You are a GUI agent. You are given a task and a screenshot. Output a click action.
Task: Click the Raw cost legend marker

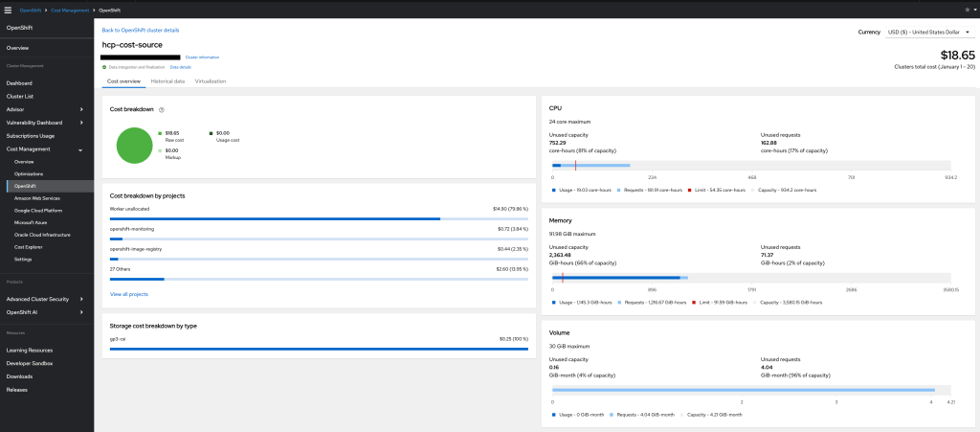pyautogui.click(x=161, y=133)
